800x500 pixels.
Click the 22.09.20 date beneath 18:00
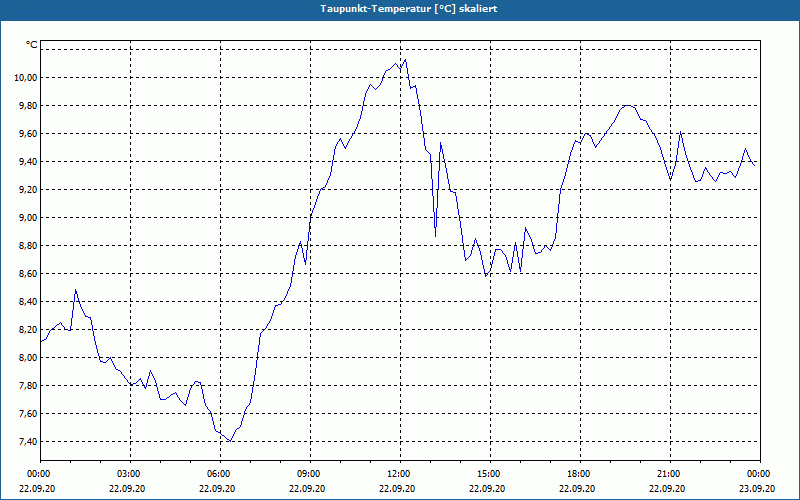pyautogui.click(x=577, y=488)
